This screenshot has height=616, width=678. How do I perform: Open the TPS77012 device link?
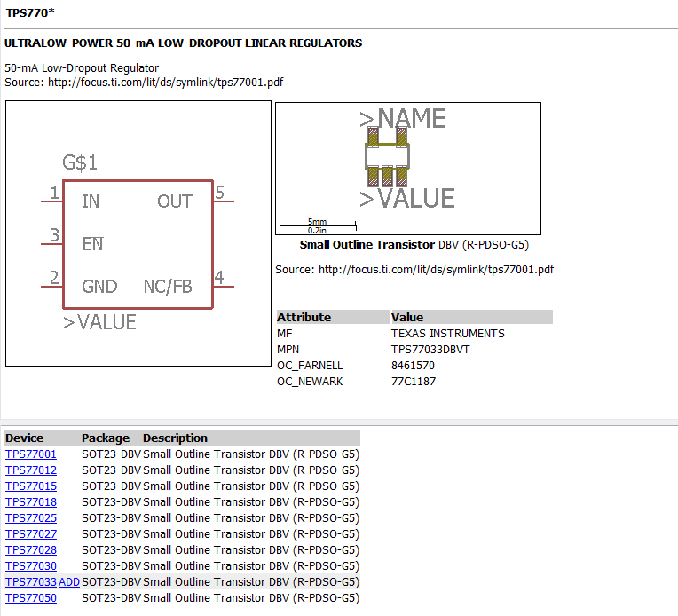[31, 470]
